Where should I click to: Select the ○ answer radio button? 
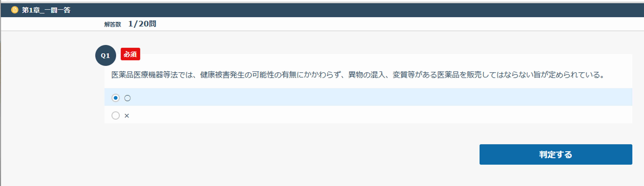pos(116,98)
